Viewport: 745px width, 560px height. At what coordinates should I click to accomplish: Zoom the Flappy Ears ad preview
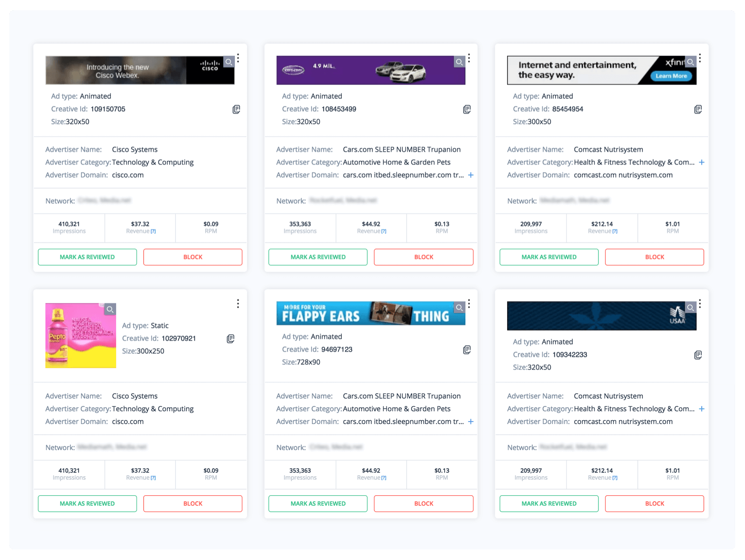(x=460, y=307)
